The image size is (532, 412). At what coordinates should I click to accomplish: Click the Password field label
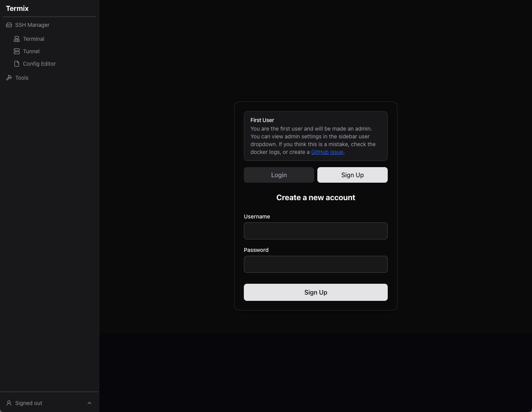click(x=256, y=250)
